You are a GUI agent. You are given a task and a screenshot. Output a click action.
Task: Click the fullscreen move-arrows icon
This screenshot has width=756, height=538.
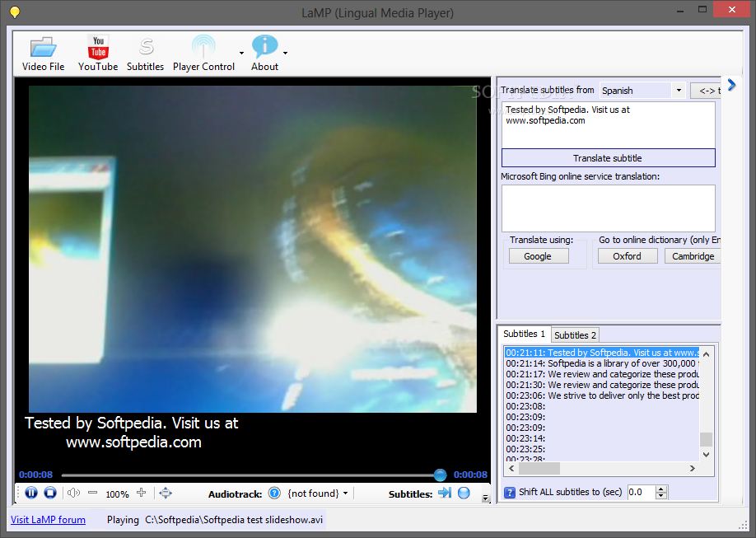tap(166, 493)
